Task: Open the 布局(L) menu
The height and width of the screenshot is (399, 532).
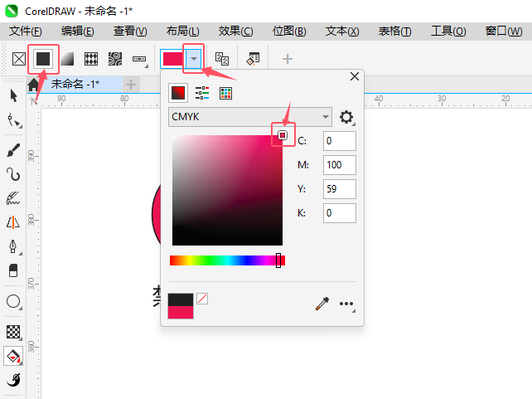Action: 183,32
